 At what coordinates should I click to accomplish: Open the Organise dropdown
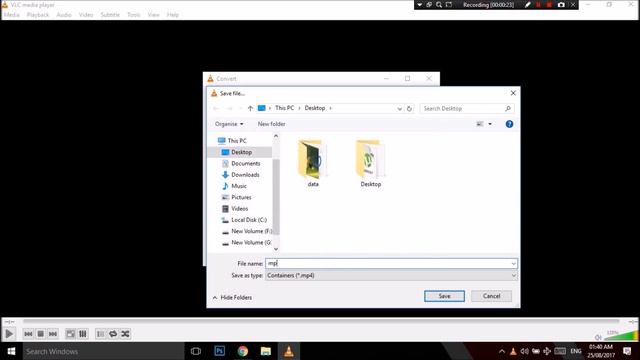[x=229, y=124]
